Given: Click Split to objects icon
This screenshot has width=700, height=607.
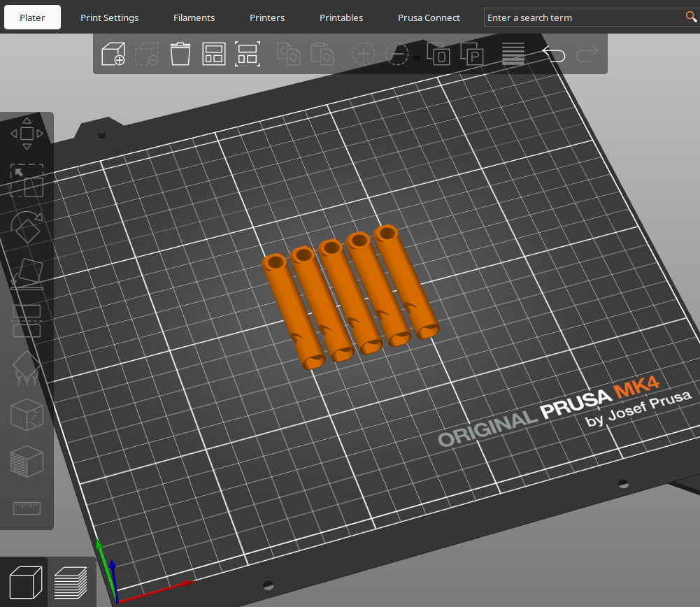Looking at the screenshot, I should click(438, 55).
